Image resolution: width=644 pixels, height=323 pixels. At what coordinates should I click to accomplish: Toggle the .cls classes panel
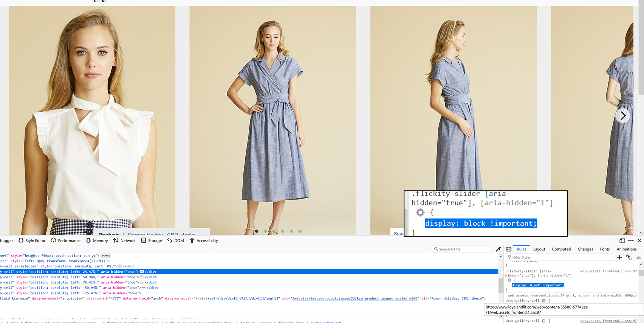(638, 257)
